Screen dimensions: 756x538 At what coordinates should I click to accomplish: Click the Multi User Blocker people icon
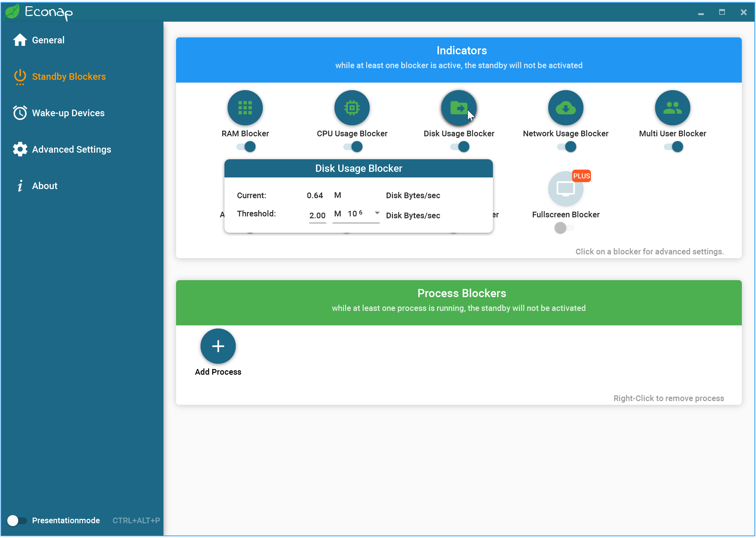672,108
